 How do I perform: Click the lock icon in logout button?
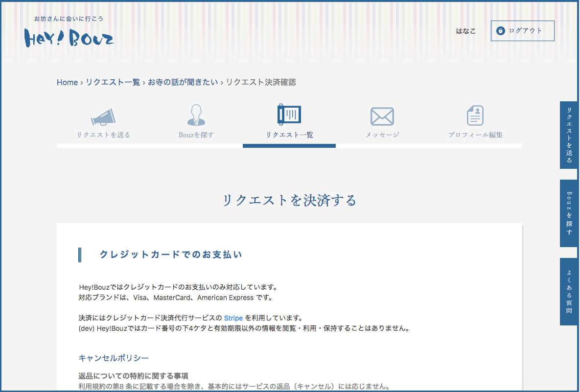(500, 31)
